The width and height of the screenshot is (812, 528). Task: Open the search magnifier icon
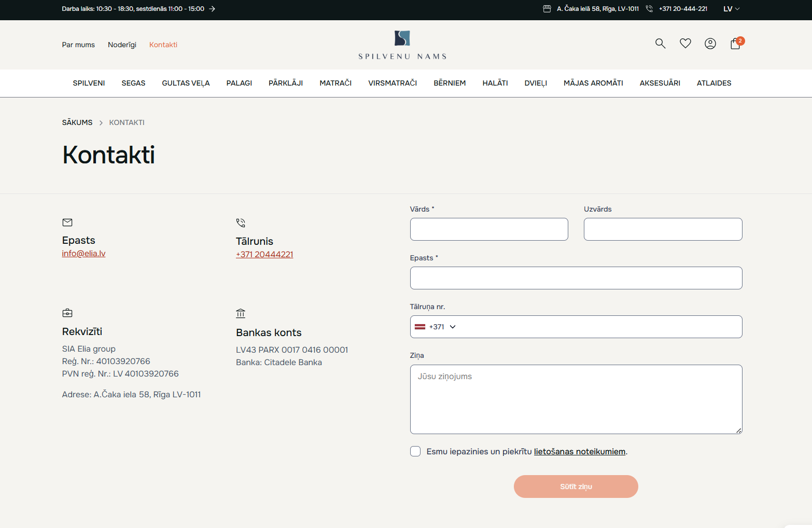point(660,44)
